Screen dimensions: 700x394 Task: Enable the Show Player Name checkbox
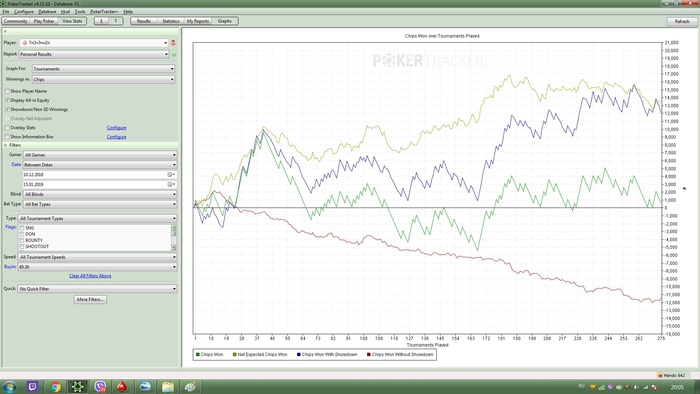pos(7,91)
